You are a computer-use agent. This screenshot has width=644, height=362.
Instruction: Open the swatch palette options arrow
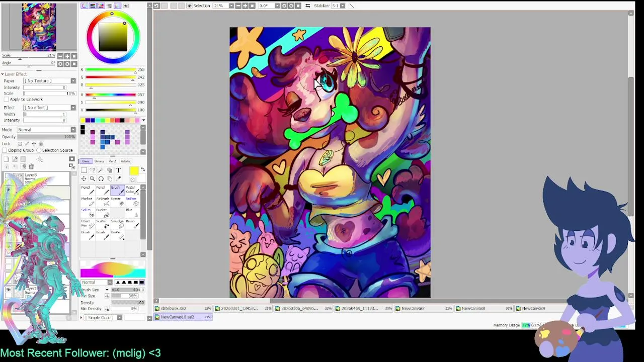(143, 120)
